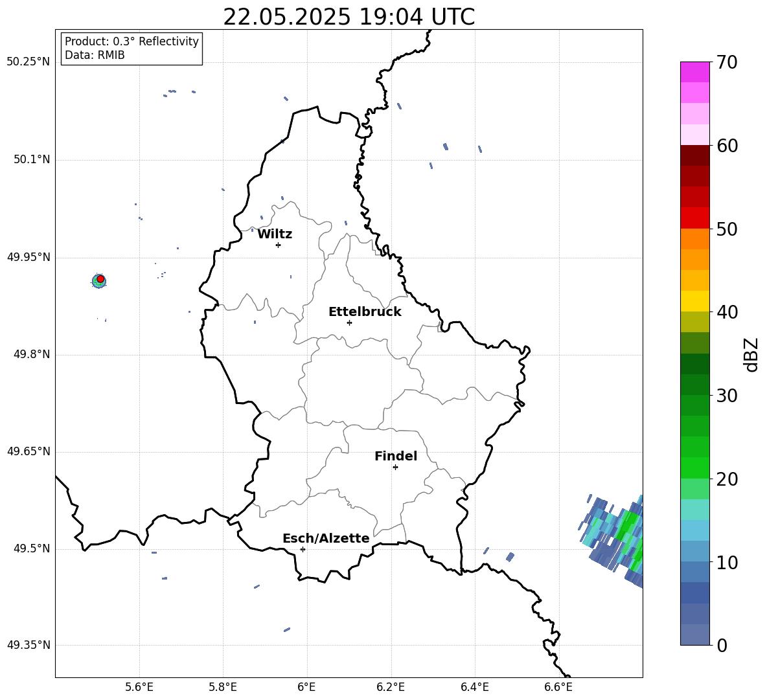
Task: Click the yellow colorbar swatch
Action: point(695,301)
